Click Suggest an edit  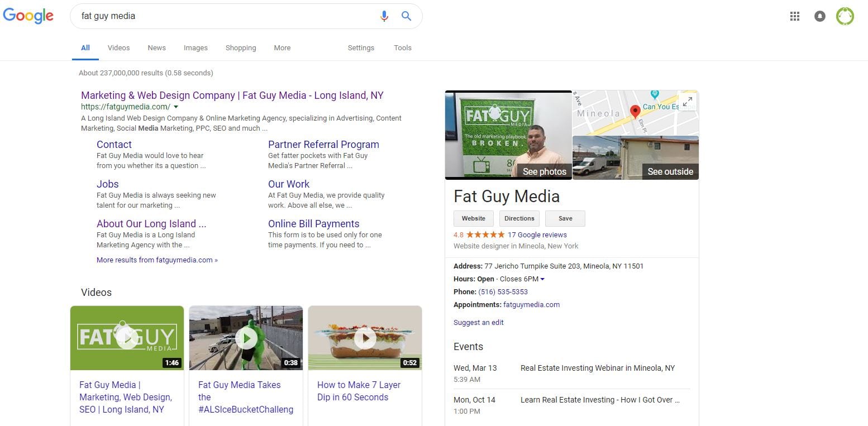[479, 323]
